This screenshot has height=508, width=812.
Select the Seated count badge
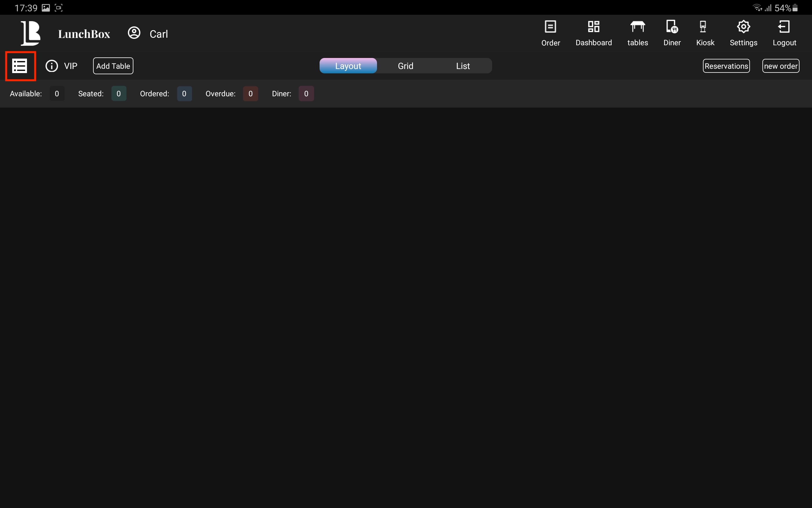(x=119, y=94)
